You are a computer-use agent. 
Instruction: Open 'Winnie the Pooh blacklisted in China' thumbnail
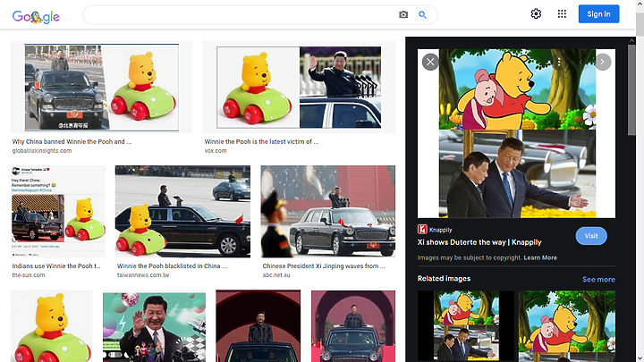tap(182, 211)
